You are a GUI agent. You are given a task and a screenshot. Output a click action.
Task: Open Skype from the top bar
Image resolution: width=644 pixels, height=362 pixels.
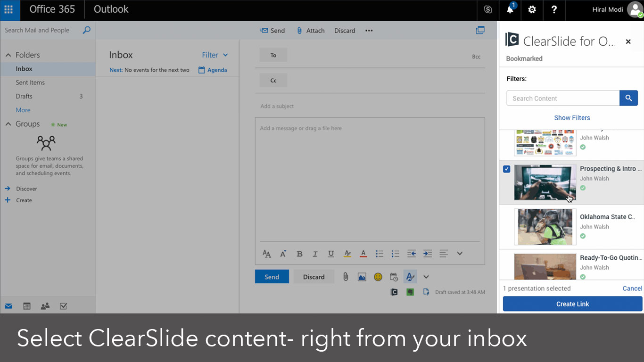click(488, 9)
